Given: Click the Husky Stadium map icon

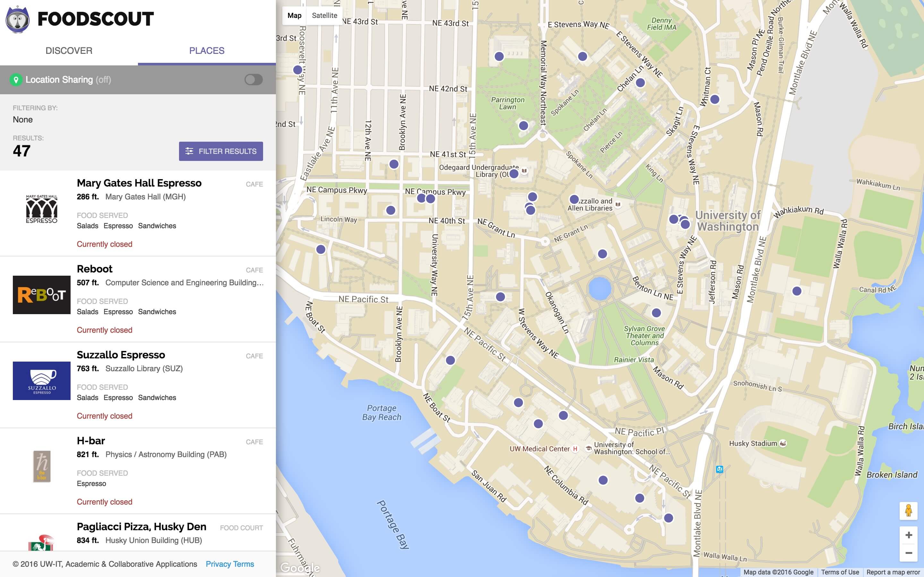Looking at the screenshot, I should 783,443.
